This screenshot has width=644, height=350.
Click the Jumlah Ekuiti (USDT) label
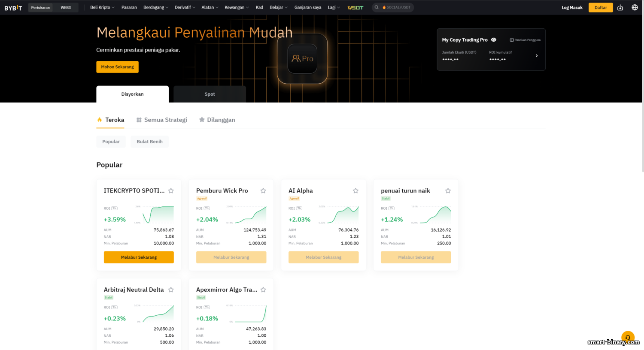click(459, 52)
